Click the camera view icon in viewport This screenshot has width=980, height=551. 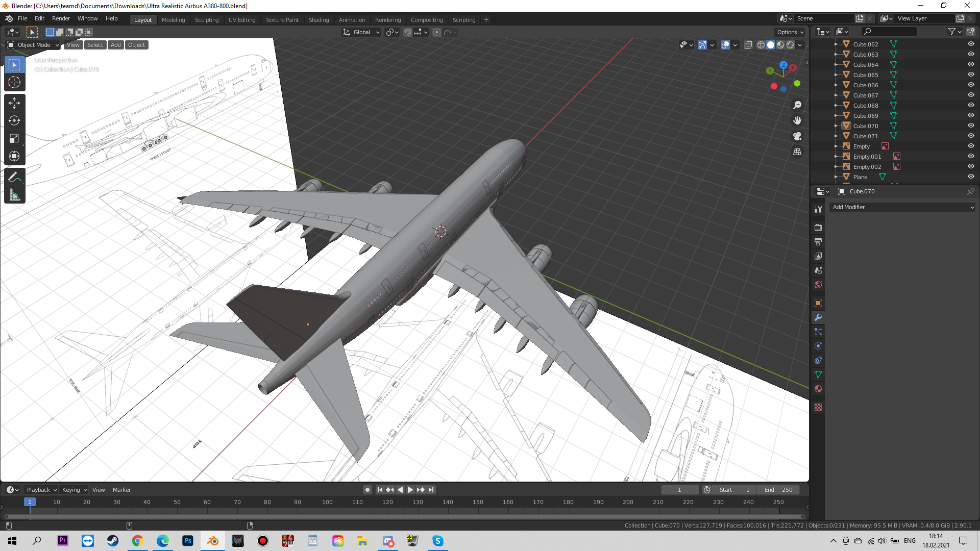[797, 136]
